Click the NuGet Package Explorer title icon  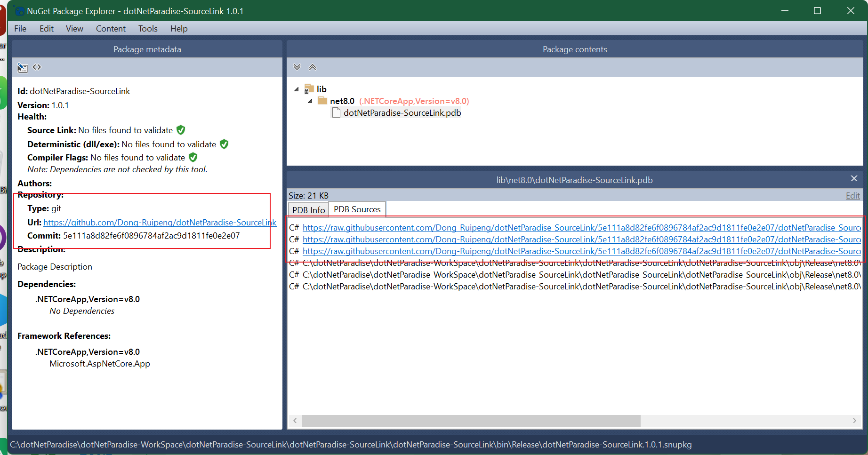click(x=19, y=11)
